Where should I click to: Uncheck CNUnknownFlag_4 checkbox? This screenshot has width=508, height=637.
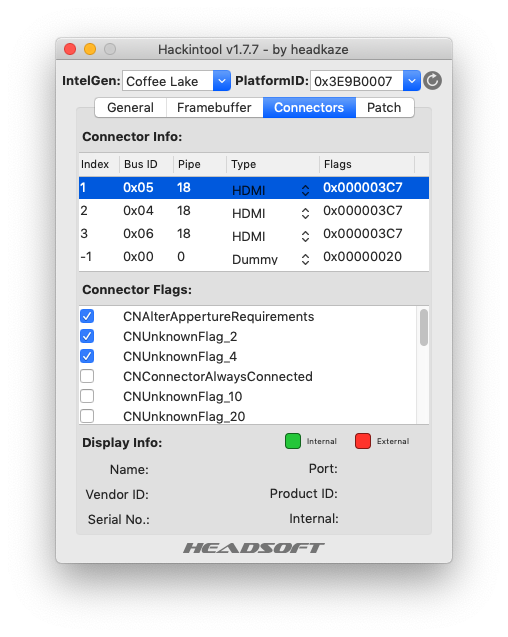[87, 356]
